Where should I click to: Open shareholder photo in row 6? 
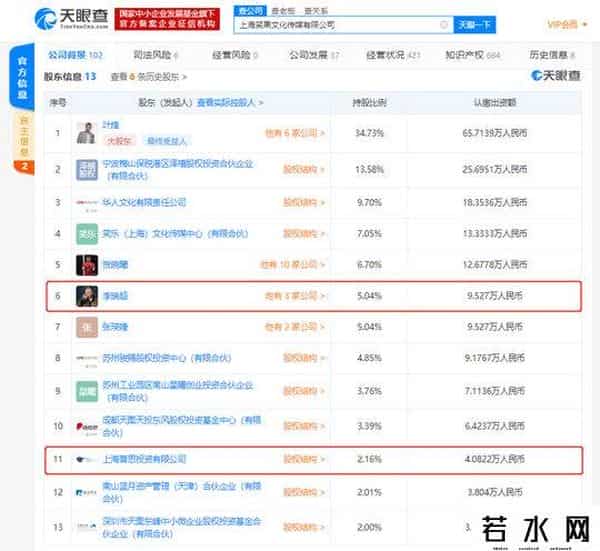pos(87,296)
